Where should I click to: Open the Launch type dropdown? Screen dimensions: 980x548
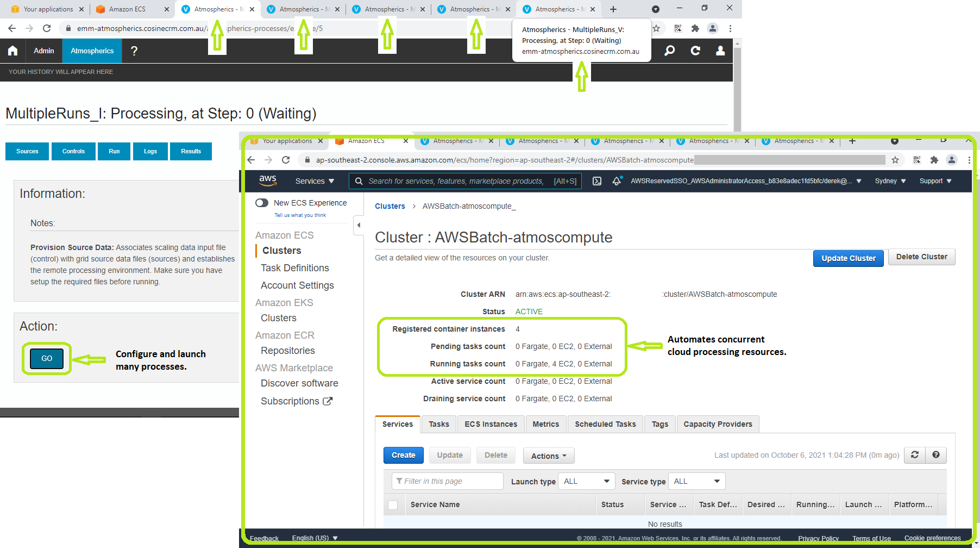pos(587,481)
